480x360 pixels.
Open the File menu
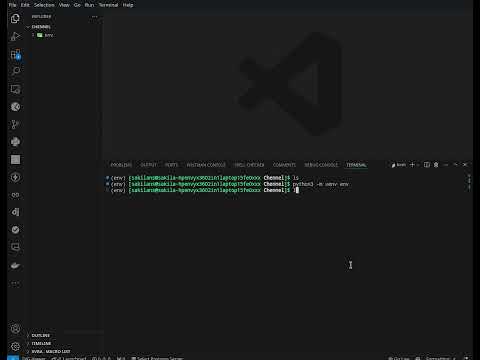tap(12, 5)
